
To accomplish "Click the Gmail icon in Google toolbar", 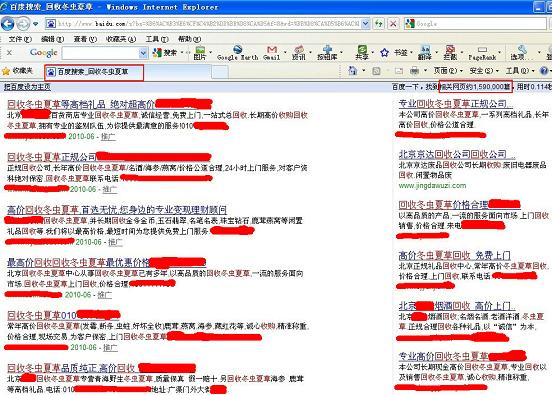I will click(272, 52).
